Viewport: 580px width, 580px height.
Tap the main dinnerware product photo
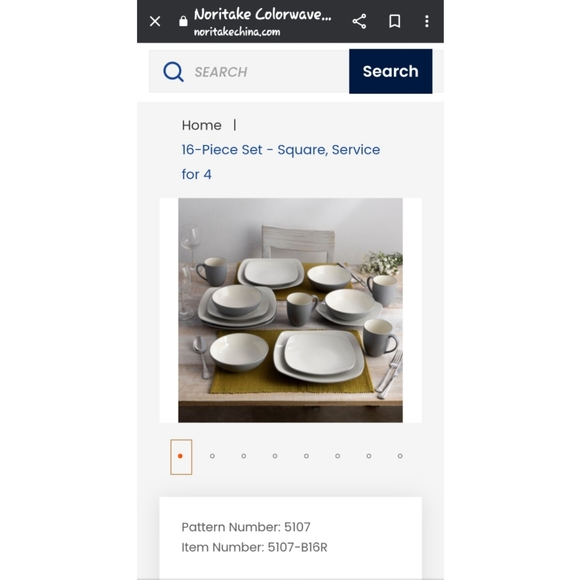pyautogui.click(x=290, y=310)
